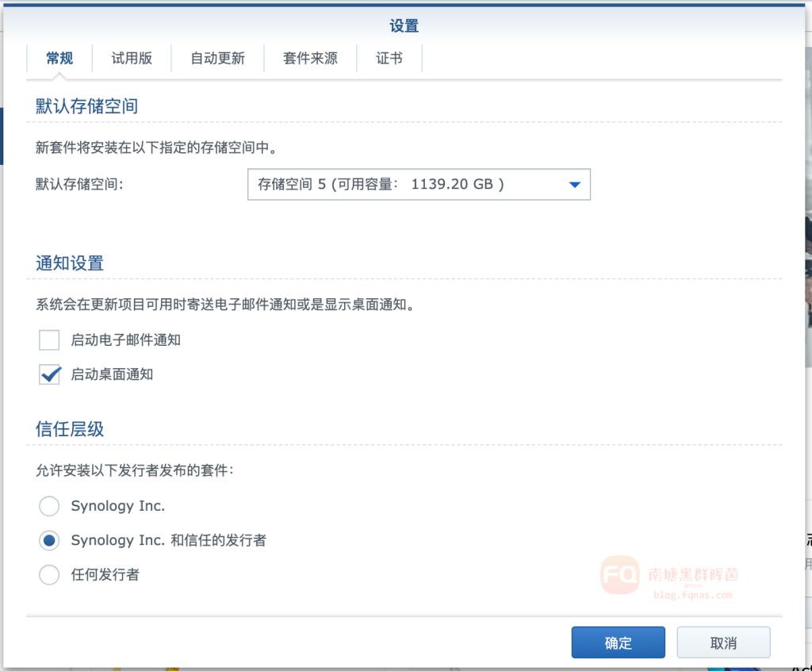Viewport: 812px width, 671px height.
Task: Click the blog.fqnas.com watermark text
Action: 692,595
